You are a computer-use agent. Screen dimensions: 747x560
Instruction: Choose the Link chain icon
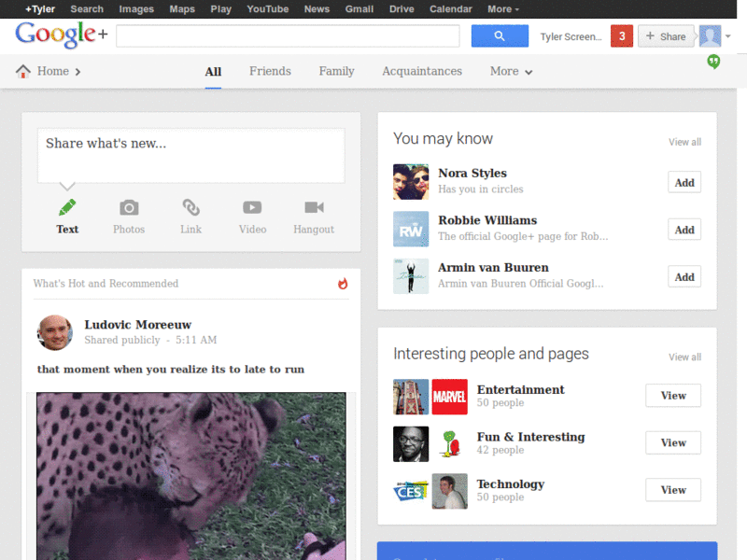click(x=191, y=207)
